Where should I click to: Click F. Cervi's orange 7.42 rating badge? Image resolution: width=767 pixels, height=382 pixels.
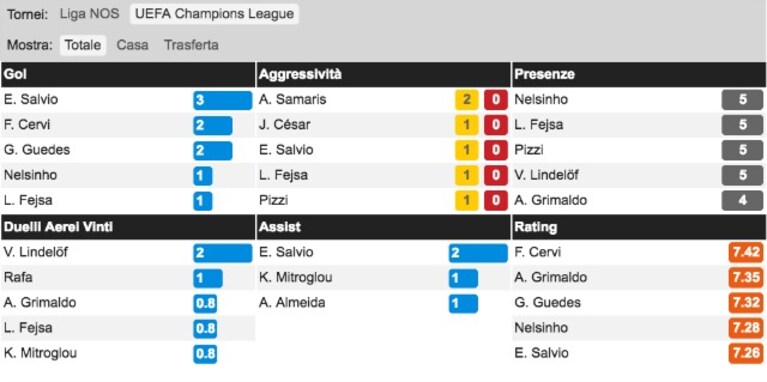click(x=745, y=252)
